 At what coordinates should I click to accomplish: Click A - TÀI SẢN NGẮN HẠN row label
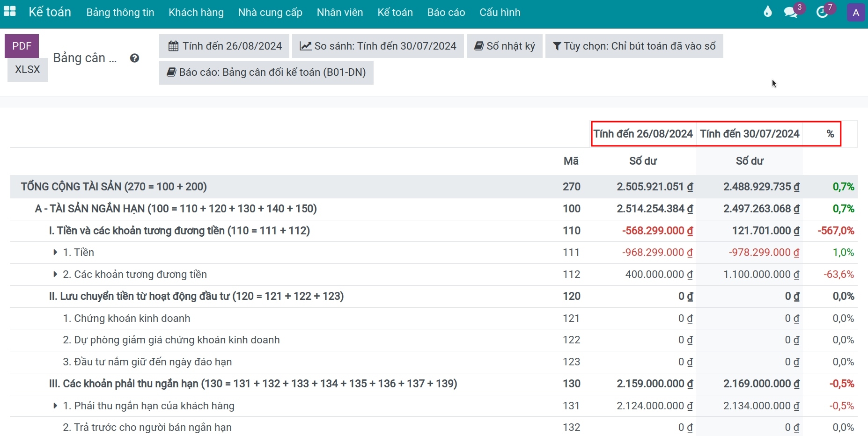(176, 209)
